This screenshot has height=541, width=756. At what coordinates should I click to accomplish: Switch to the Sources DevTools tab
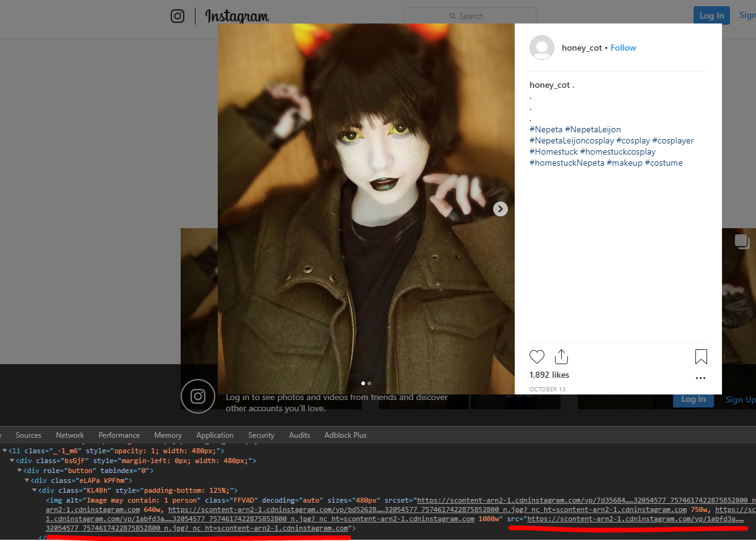(x=28, y=435)
